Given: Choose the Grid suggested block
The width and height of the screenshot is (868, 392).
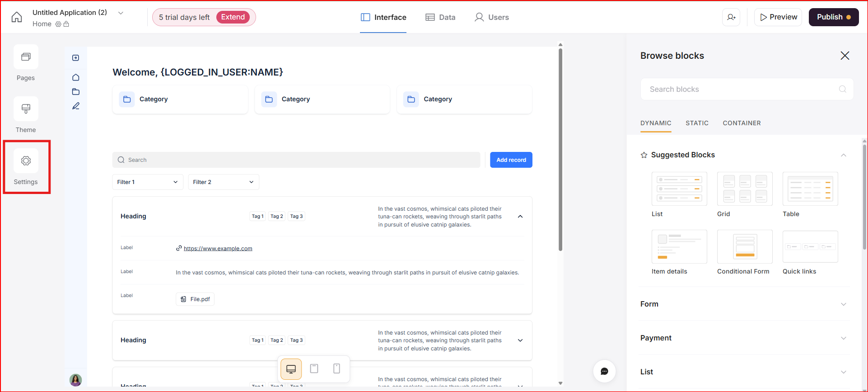Looking at the screenshot, I should pyautogui.click(x=745, y=189).
